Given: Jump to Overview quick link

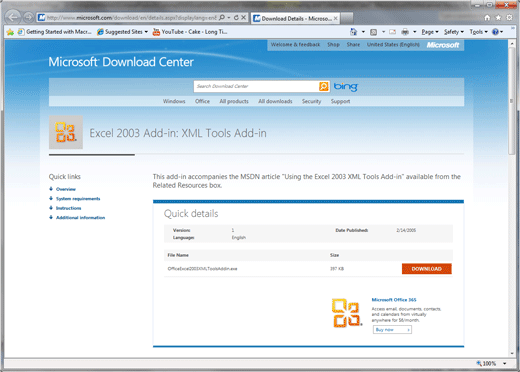Looking at the screenshot, I should [66, 189].
